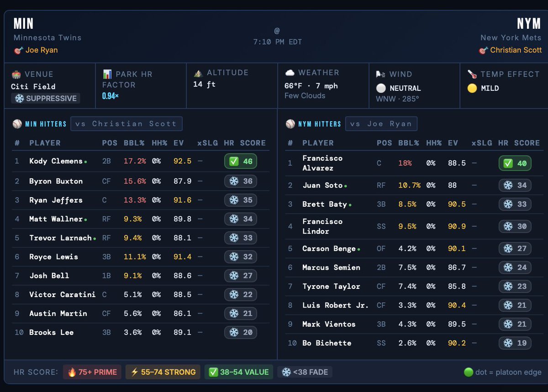This screenshot has height=392, width=548.
Task: Click the Francisco Lindor player name
Action: click(x=322, y=226)
